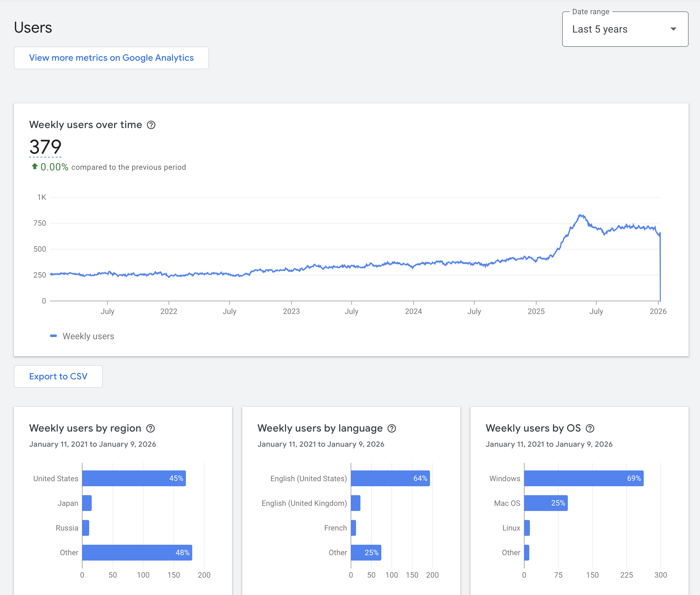The width and height of the screenshot is (700, 595).
Task: Click the Export to CSV button
Action: (x=58, y=377)
